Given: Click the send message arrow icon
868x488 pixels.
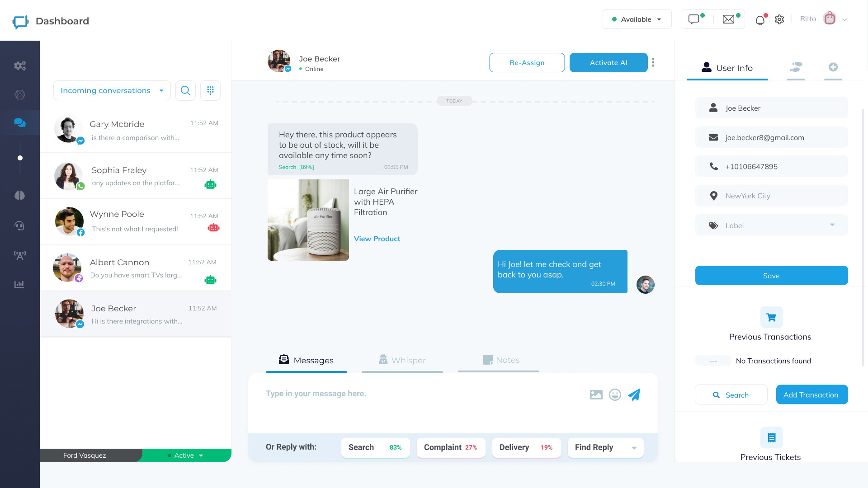Looking at the screenshot, I should click(x=634, y=394).
